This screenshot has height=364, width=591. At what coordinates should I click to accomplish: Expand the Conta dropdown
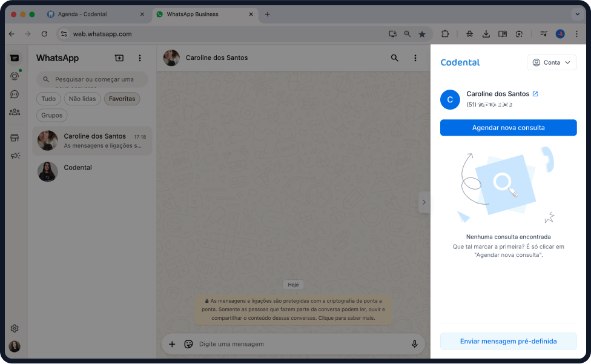pyautogui.click(x=552, y=62)
